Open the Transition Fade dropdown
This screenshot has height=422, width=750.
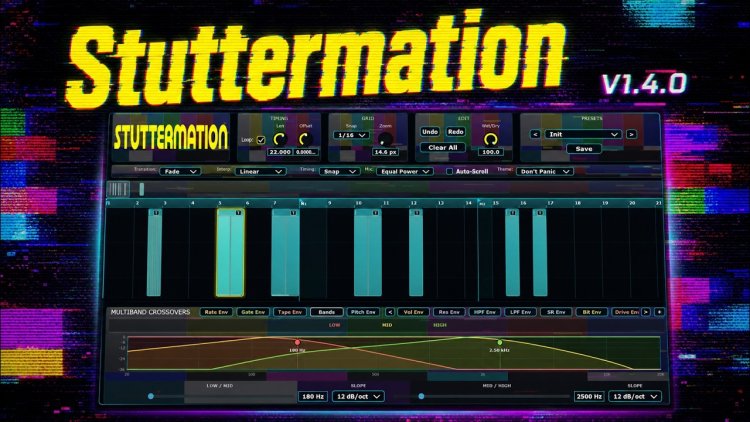point(180,171)
